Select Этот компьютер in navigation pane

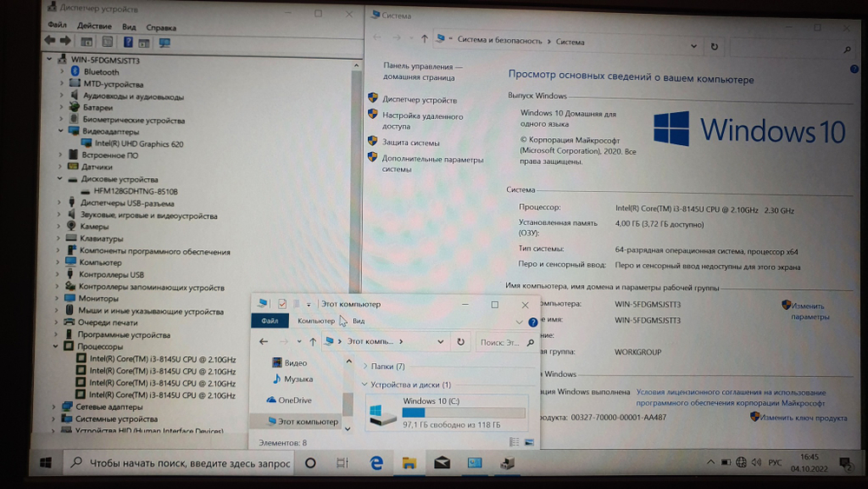pos(302,421)
